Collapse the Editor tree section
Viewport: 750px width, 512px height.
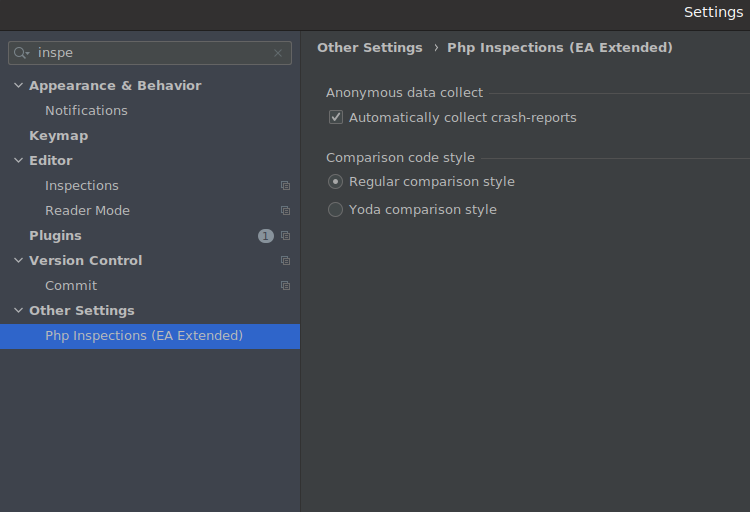18,161
